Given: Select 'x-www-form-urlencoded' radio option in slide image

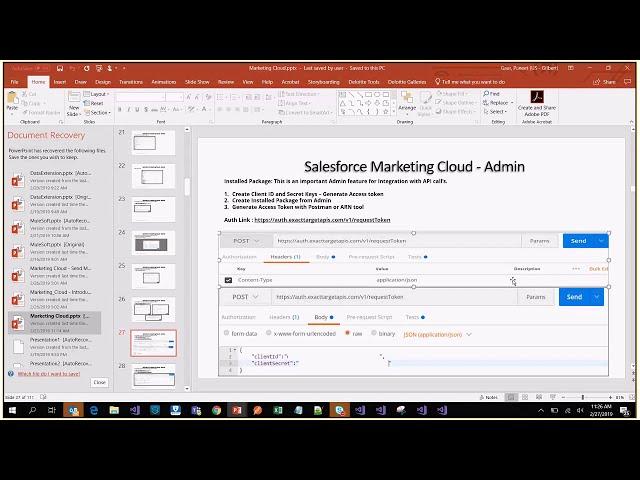Looking at the screenshot, I should (x=268, y=333).
